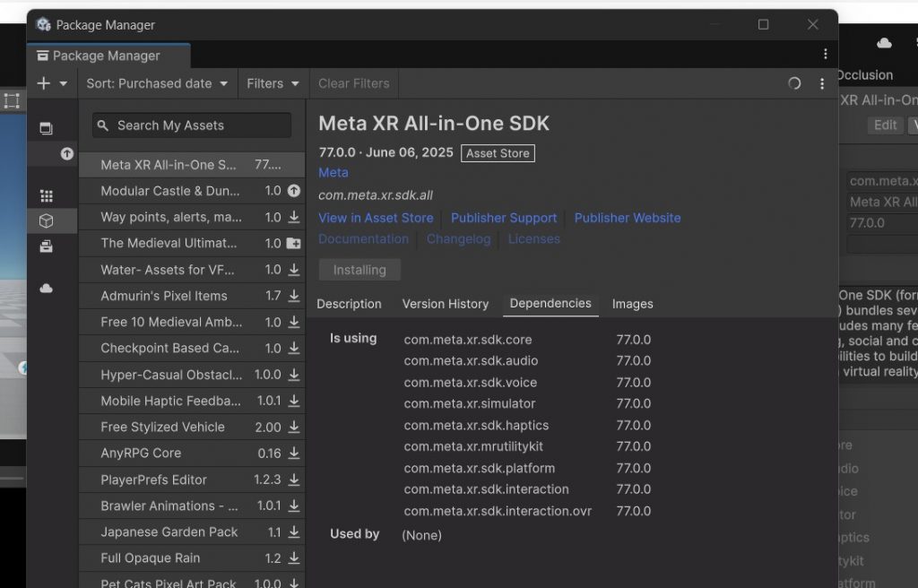
Task: Click download icon for AnyRPG Core
Action: tap(294, 453)
